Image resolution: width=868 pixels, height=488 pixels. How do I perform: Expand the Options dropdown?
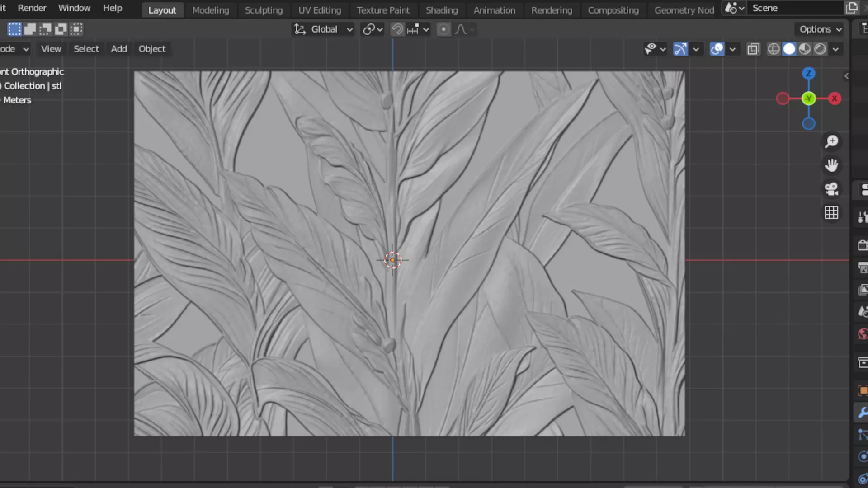tap(820, 29)
